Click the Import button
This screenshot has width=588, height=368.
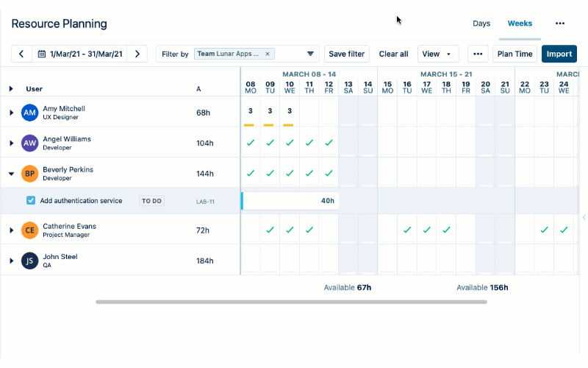point(559,54)
